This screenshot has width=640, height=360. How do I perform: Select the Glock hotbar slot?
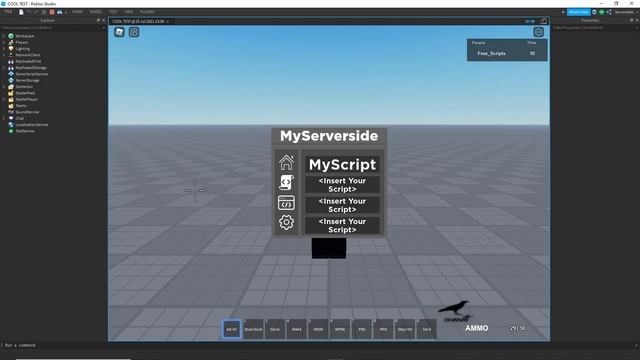click(275, 329)
